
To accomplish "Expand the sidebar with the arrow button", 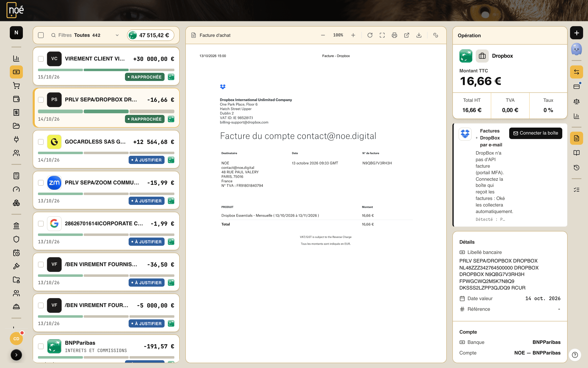I will (16, 355).
